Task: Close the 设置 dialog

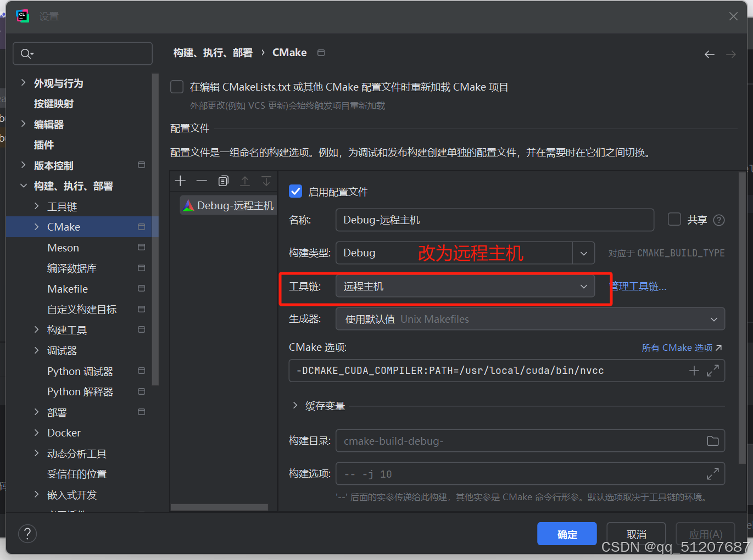Action: coord(733,16)
